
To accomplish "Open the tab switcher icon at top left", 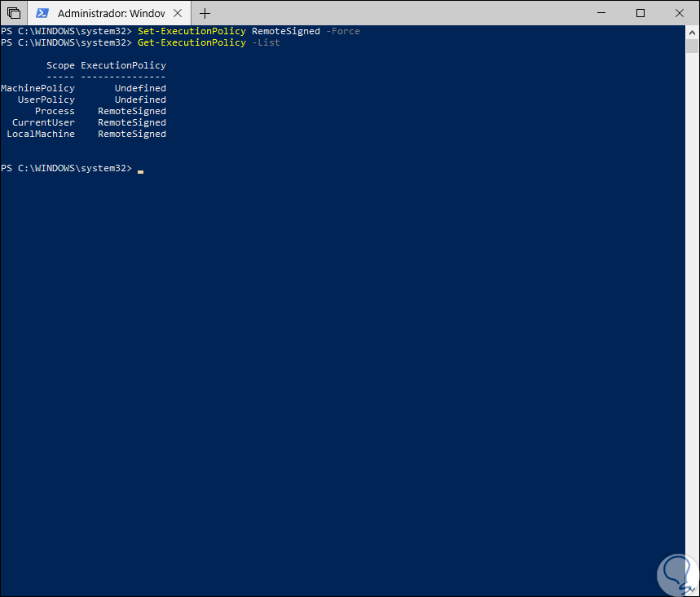I will tap(14, 13).
